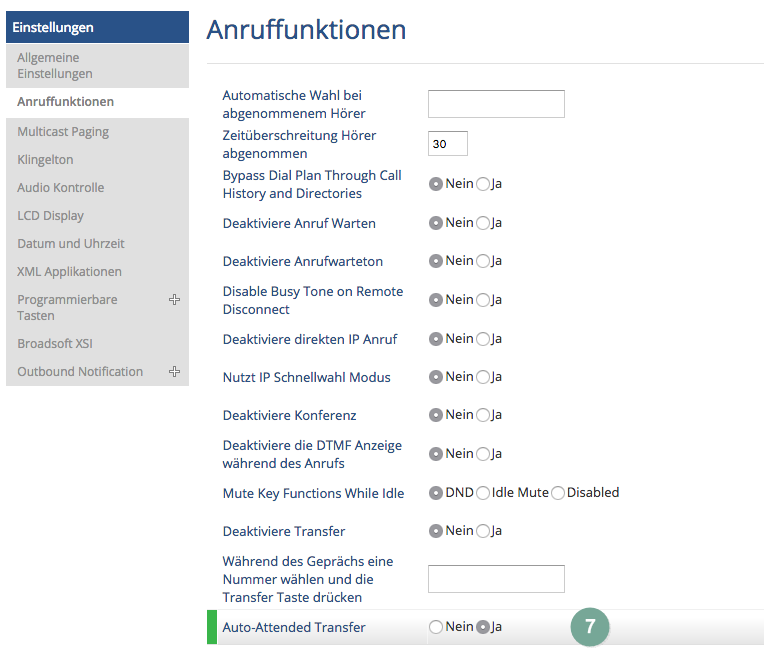Click Automatische Wahl bei abgenommenem Hörer field
The image size is (764, 649).
click(496, 104)
